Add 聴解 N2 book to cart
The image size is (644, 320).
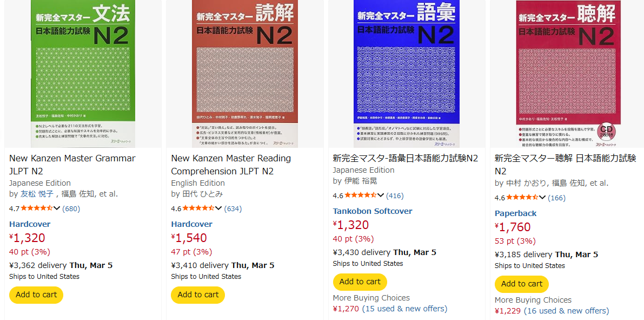tap(521, 284)
